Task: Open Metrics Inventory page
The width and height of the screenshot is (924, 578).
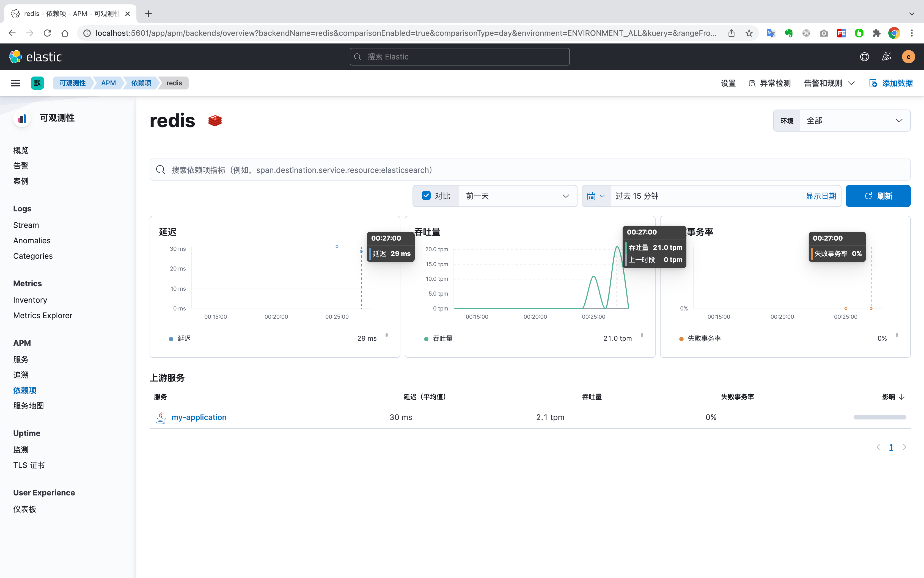Action: [x=30, y=300]
